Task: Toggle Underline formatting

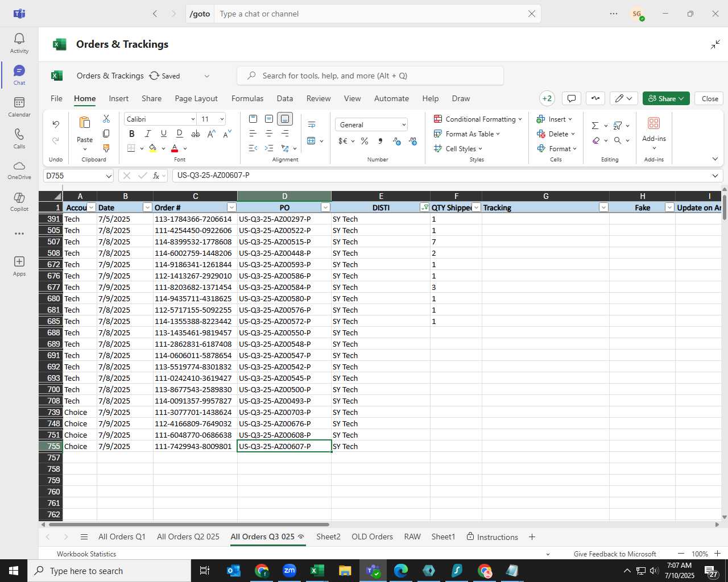Action: click(164, 134)
